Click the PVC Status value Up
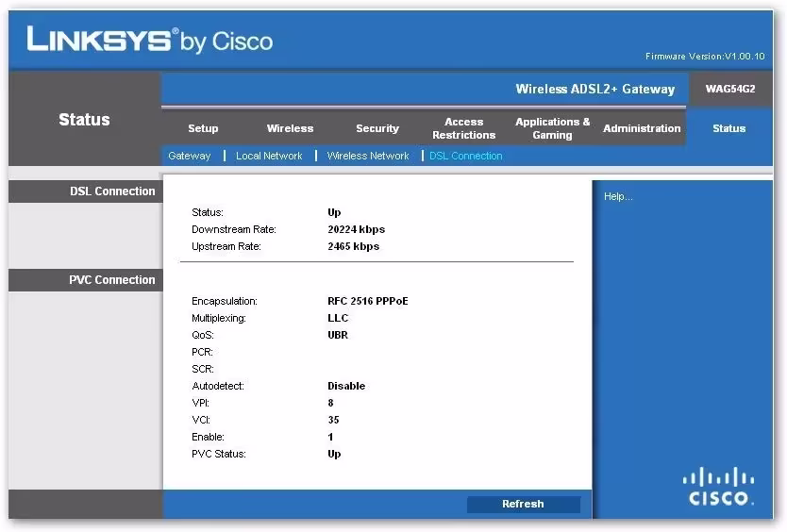The image size is (787, 532). tap(334, 455)
